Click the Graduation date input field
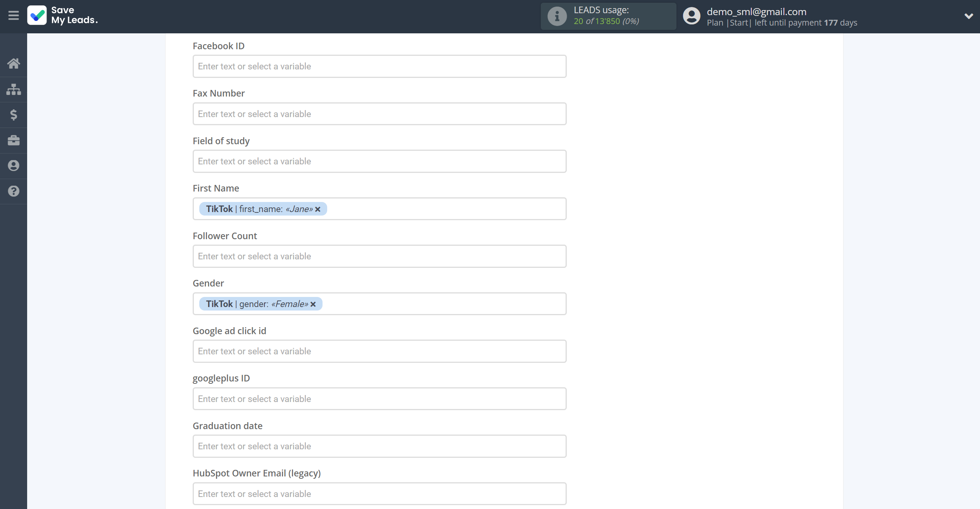The width and height of the screenshot is (980, 509). pos(380,446)
